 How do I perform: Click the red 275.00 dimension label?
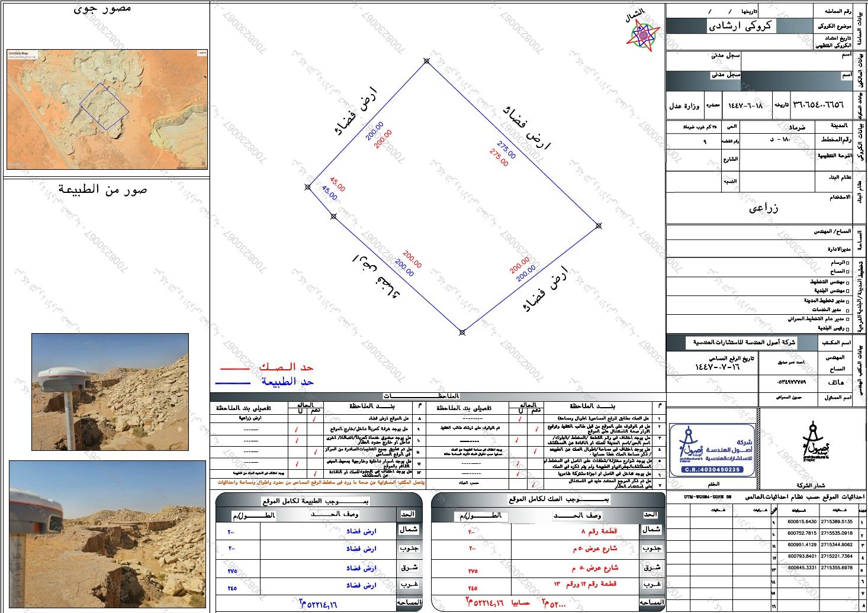click(499, 157)
